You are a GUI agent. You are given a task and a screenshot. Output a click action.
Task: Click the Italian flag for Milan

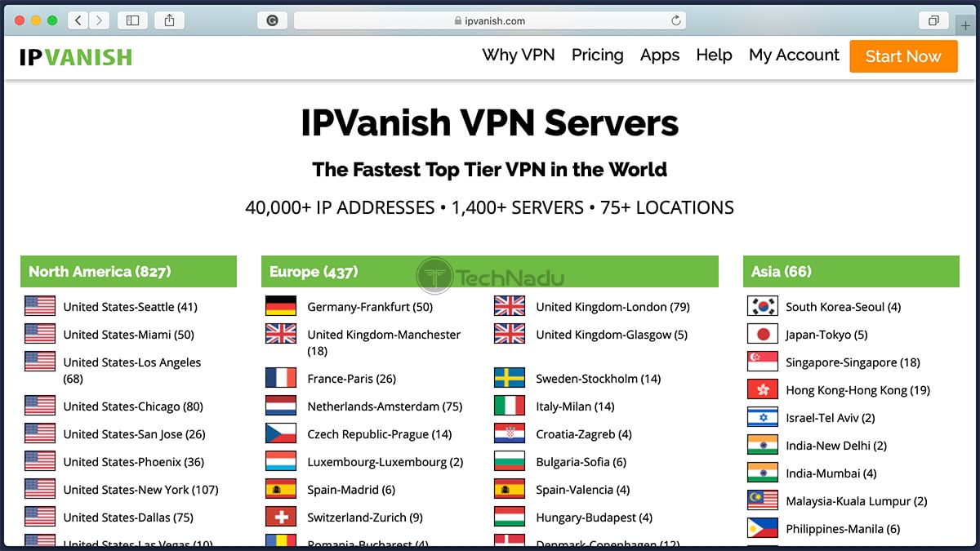(510, 407)
